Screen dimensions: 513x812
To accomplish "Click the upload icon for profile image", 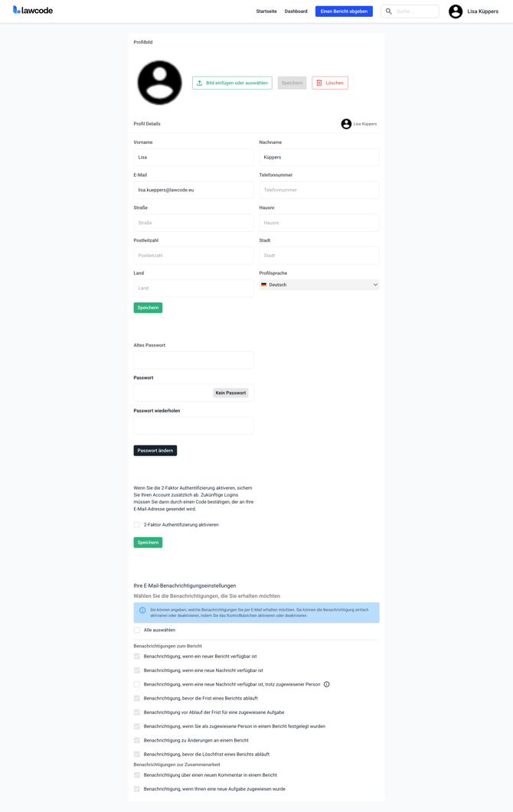I will (200, 83).
